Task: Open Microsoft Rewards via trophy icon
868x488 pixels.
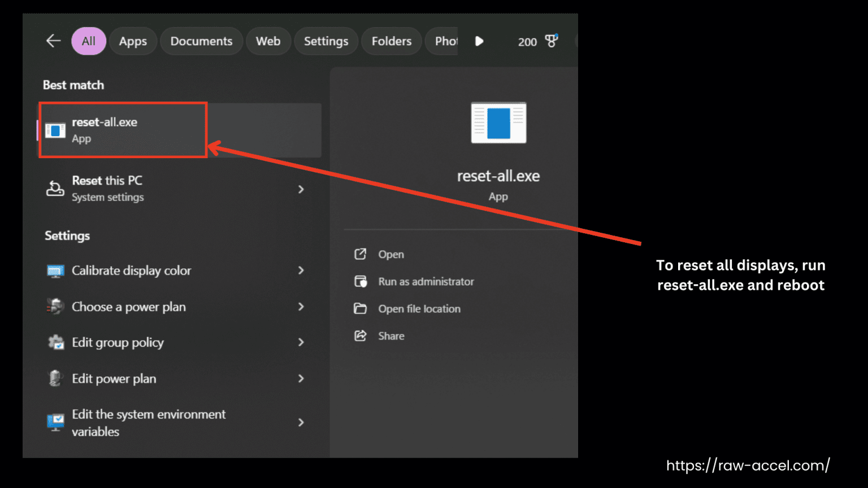Action: (x=550, y=41)
